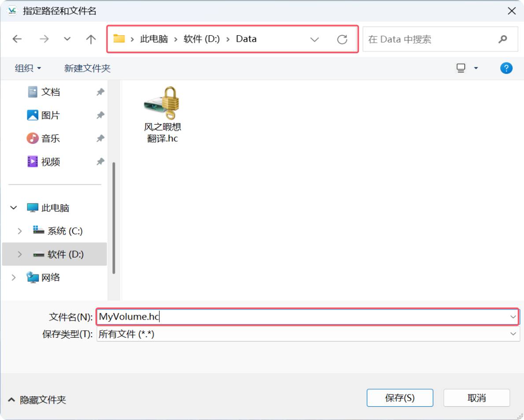Refresh the Data folder view
The width and height of the screenshot is (524, 420).
tap(342, 39)
